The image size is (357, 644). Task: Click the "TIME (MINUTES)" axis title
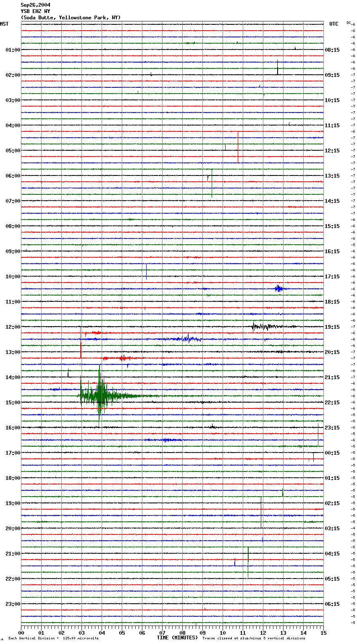pyautogui.click(x=177, y=638)
